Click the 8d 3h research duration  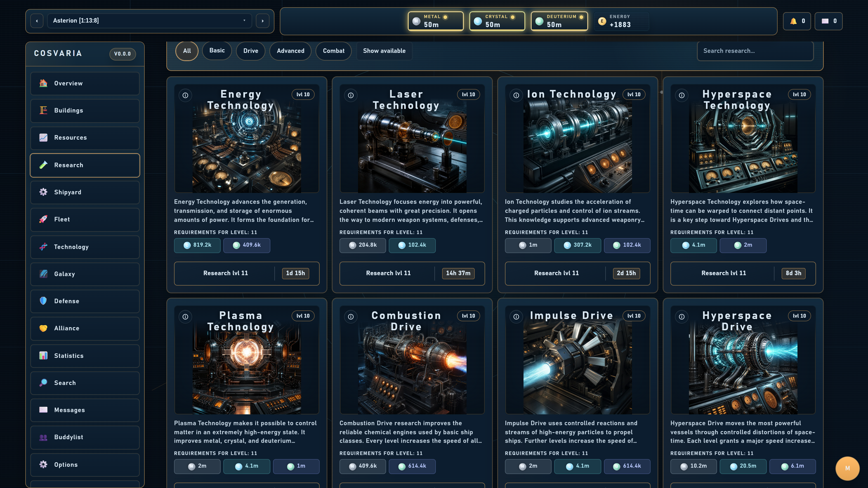pos(794,273)
